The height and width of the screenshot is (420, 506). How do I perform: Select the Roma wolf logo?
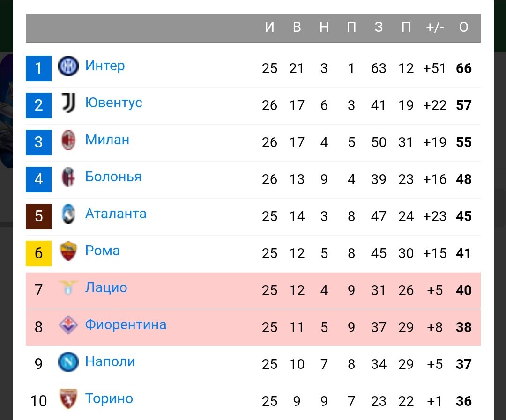(x=67, y=251)
